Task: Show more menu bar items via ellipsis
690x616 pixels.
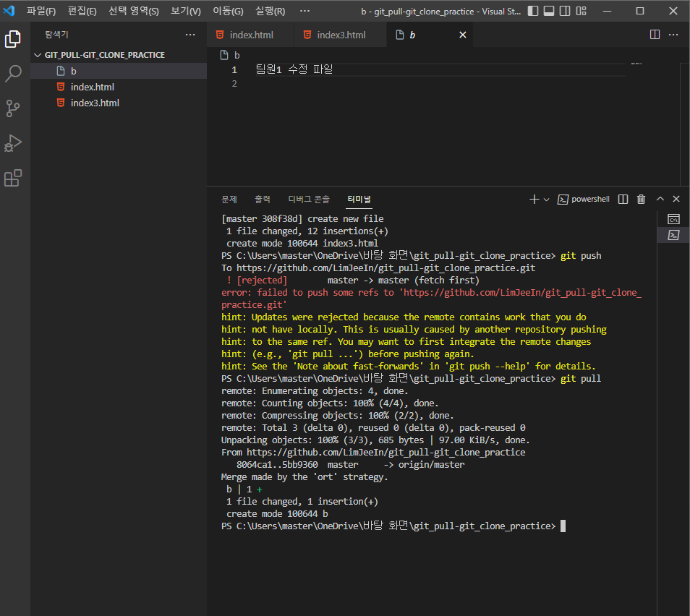Action: 304,11
